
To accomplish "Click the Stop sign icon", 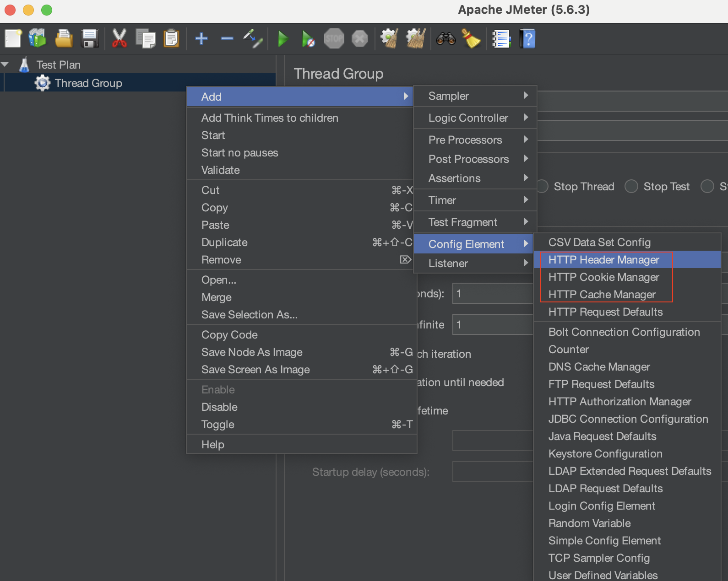I will tap(334, 38).
